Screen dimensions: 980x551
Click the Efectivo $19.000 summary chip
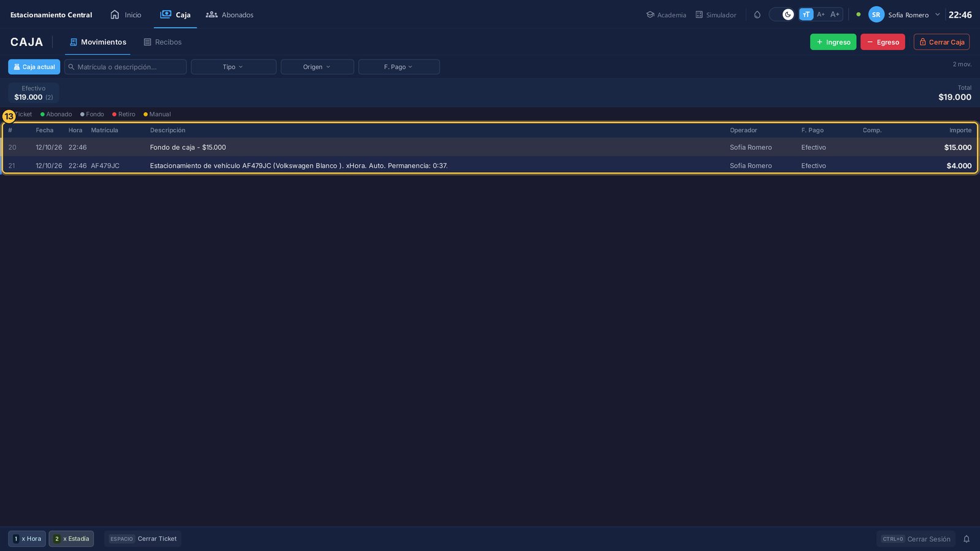coord(34,93)
